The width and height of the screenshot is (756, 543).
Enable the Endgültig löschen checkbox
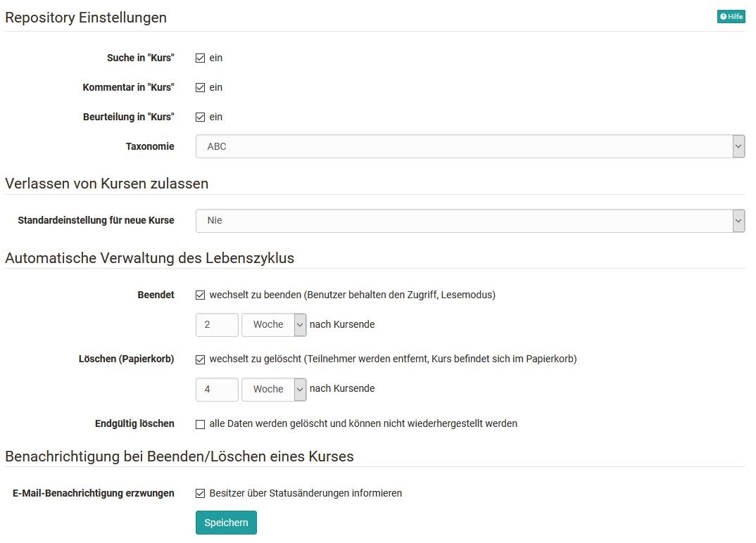(x=200, y=424)
